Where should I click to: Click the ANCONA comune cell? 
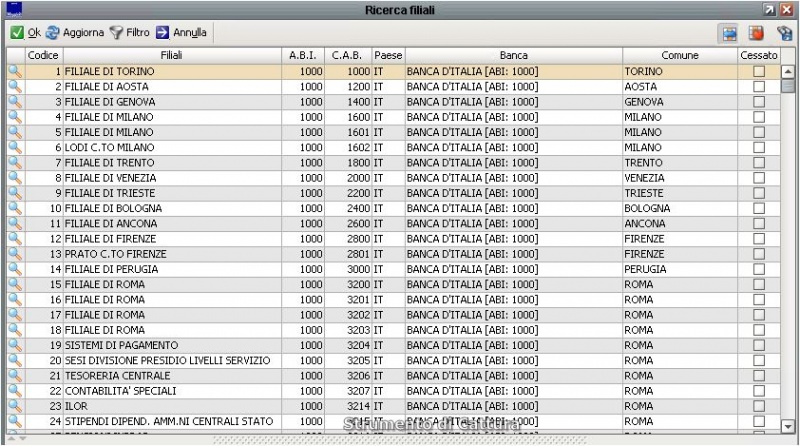[680, 224]
